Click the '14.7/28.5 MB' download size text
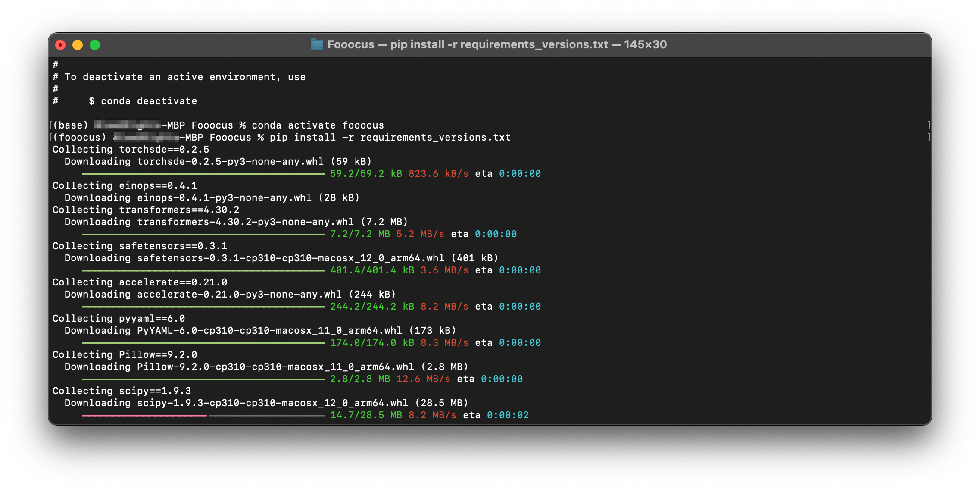The width and height of the screenshot is (980, 489). (x=365, y=415)
